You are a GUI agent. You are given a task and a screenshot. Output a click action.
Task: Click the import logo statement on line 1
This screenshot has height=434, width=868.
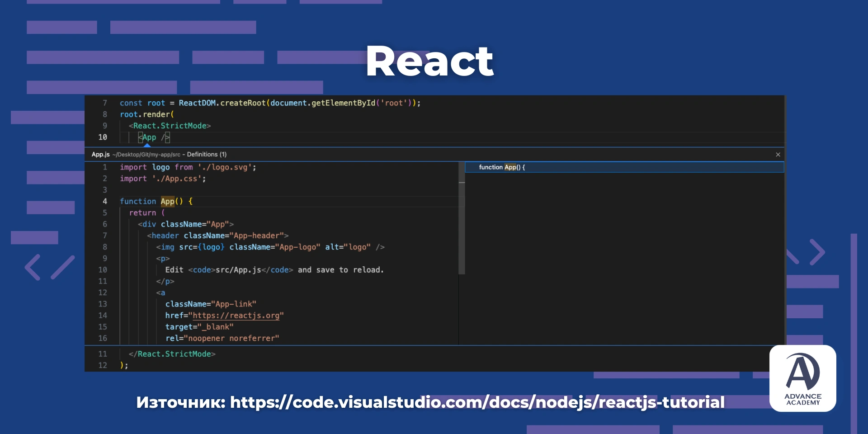point(188,167)
